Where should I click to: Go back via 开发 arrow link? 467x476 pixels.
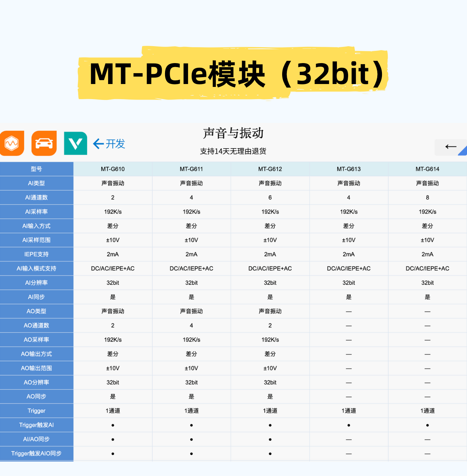109,144
